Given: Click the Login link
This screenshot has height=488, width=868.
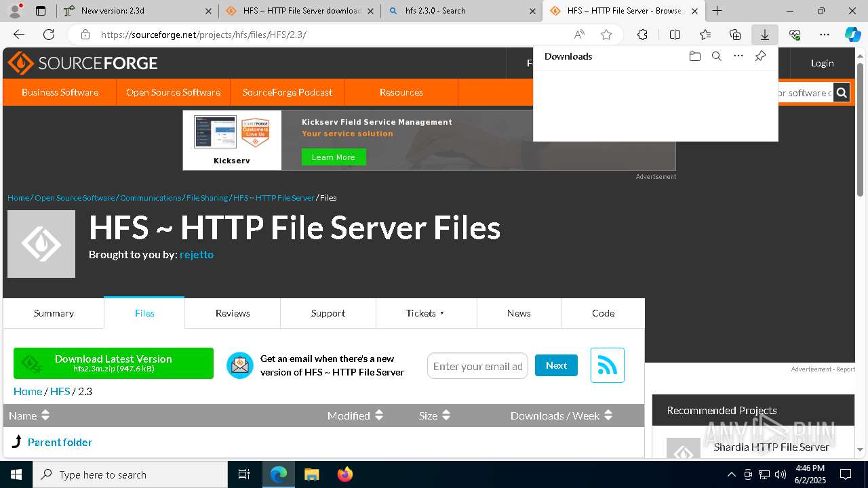Looking at the screenshot, I should 822,63.
